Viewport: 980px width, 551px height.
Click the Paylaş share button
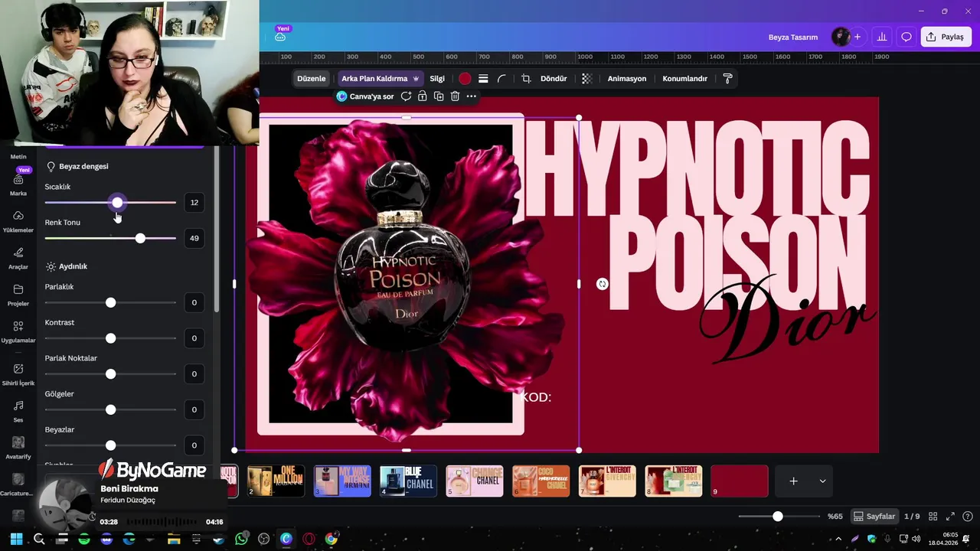click(946, 37)
